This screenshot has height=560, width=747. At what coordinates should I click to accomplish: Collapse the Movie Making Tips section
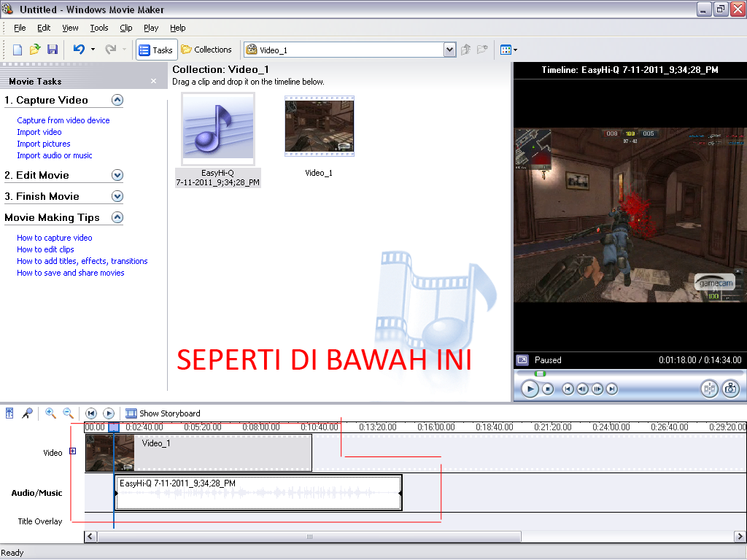point(117,217)
